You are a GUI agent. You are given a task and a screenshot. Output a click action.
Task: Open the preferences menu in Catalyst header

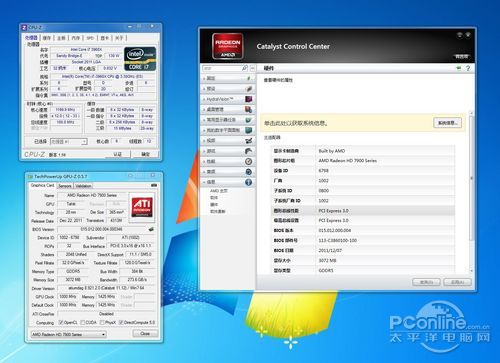tap(462, 56)
